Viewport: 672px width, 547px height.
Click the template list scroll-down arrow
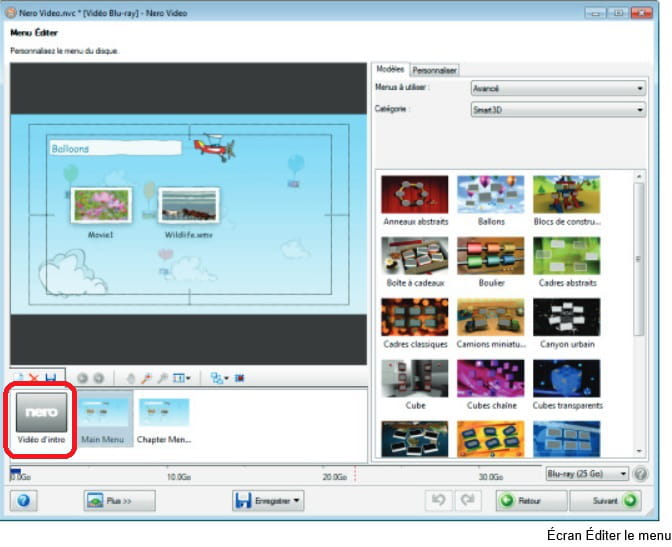click(639, 451)
